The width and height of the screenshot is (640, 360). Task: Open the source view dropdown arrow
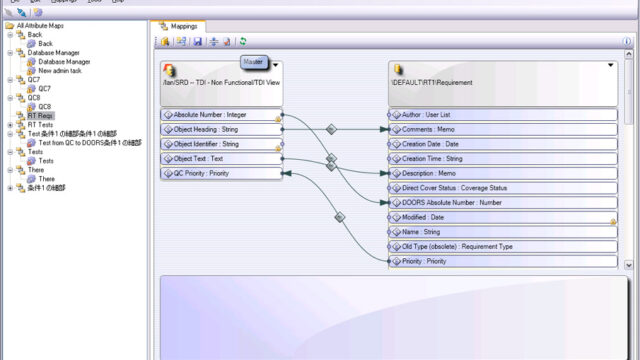(276, 65)
